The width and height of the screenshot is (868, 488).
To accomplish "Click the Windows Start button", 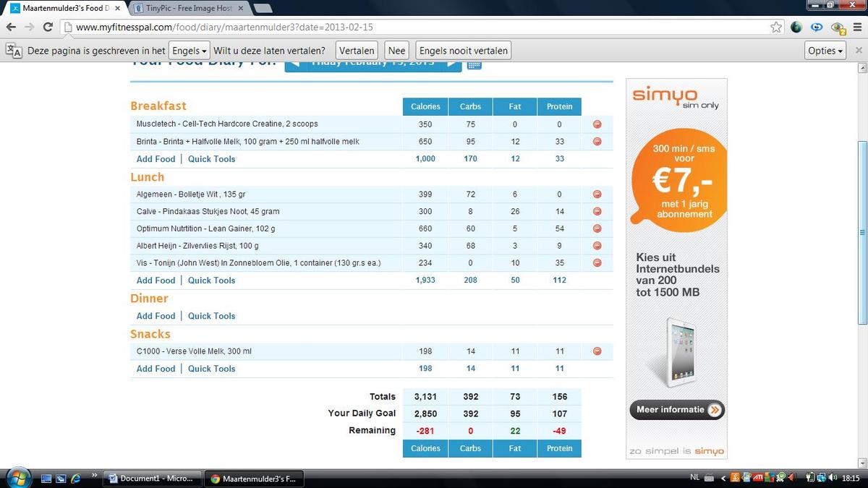I will pos(17,478).
